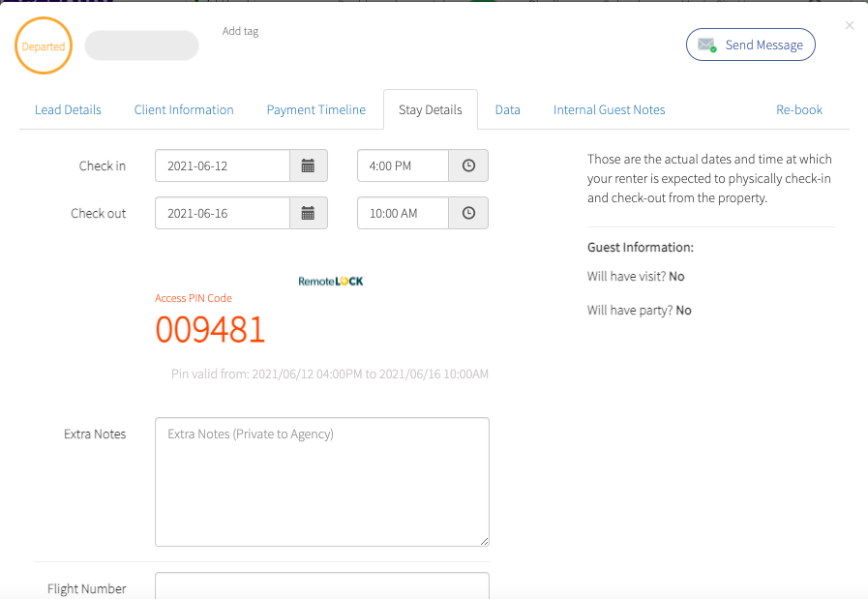Click the Flight Number input field
Image resolution: width=868 pixels, height=599 pixels.
point(321,588)
